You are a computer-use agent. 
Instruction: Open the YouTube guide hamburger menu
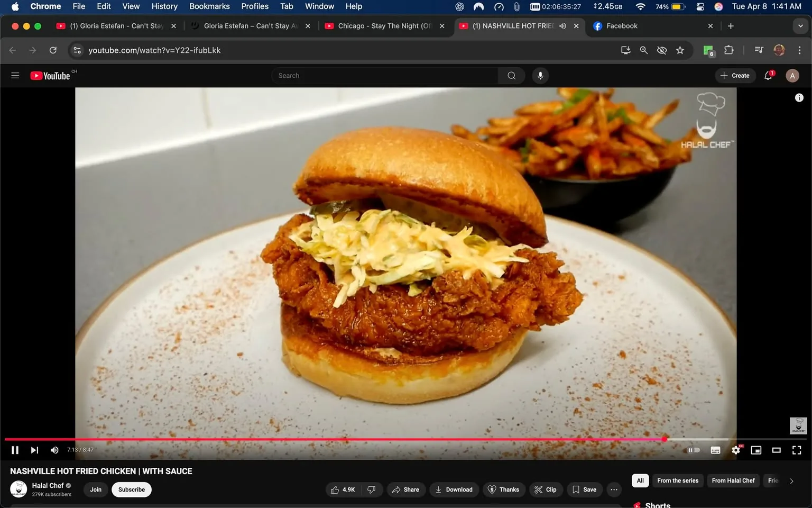click(15, 75)
